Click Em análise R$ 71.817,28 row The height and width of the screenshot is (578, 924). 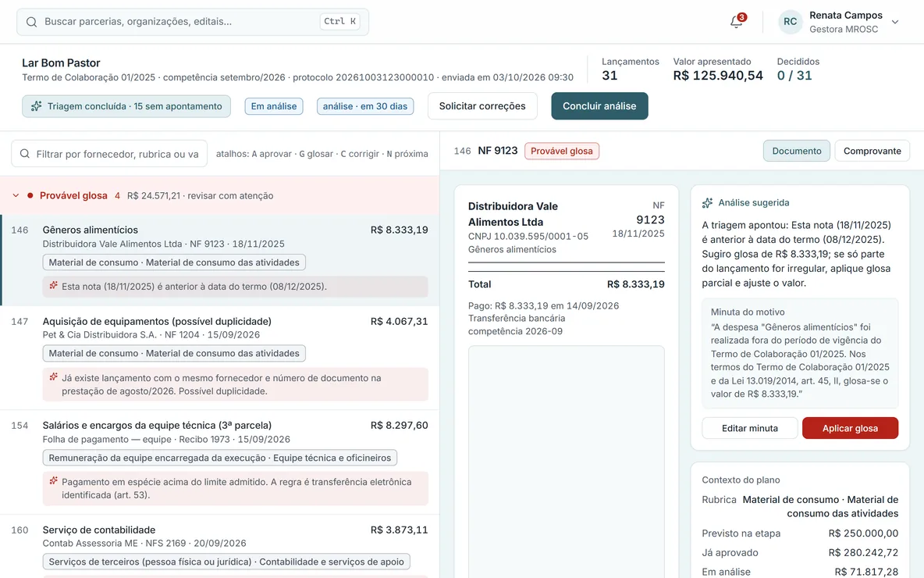coord(800,572)
